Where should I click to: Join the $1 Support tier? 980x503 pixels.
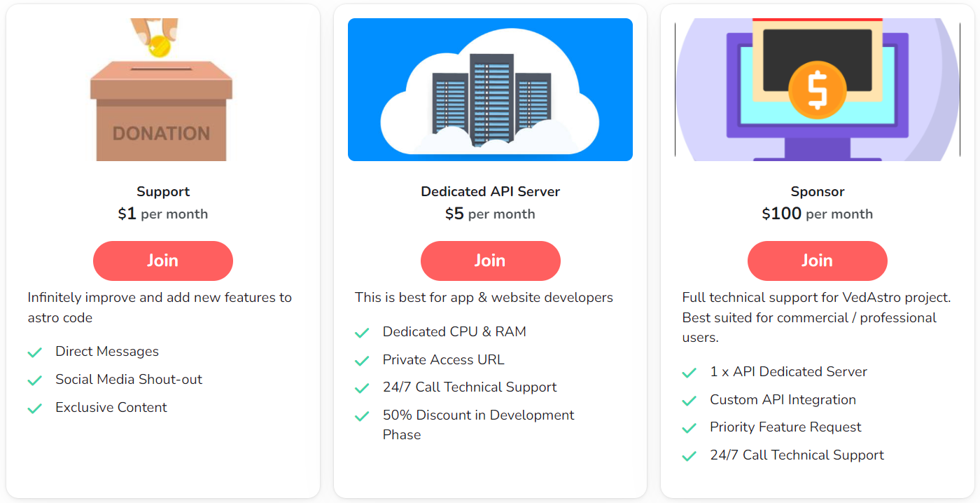pos(162,261)
